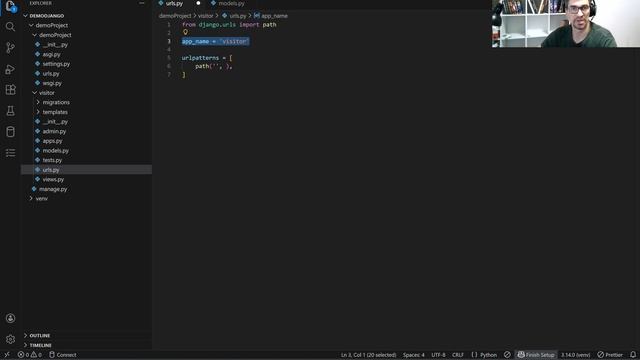Open the database cylinder icon in activity bar
This screenshot has width=640, height=360.
(x=10, y=132)
